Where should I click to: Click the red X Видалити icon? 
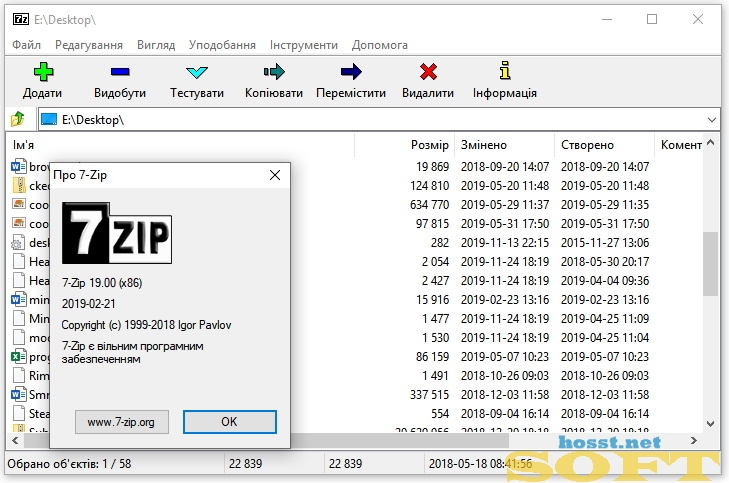tap(428, 72)
